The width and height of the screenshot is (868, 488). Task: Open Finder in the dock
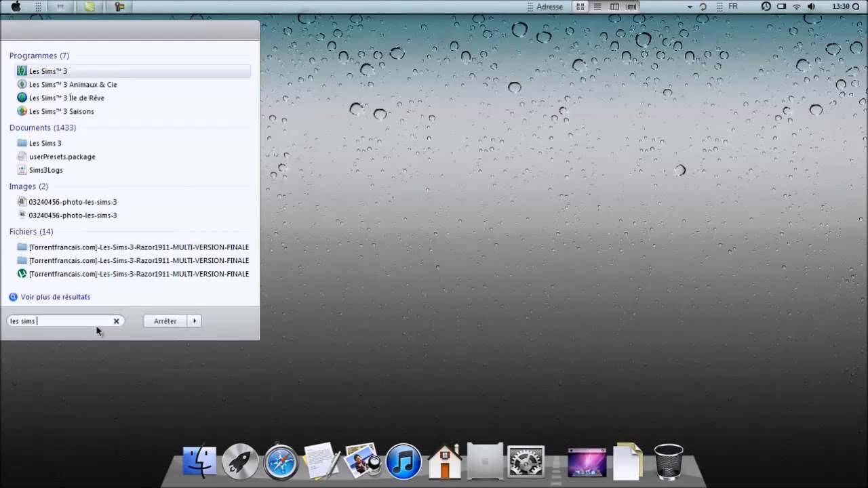[199, 462]
